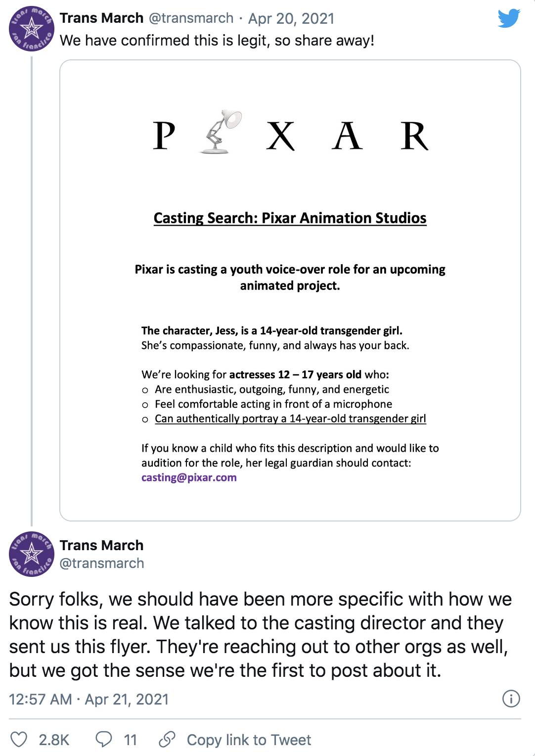Open @transmarch handle under reply name
Image resolution: width=535 pixels, height=756 pixels.
pos(102,563)
